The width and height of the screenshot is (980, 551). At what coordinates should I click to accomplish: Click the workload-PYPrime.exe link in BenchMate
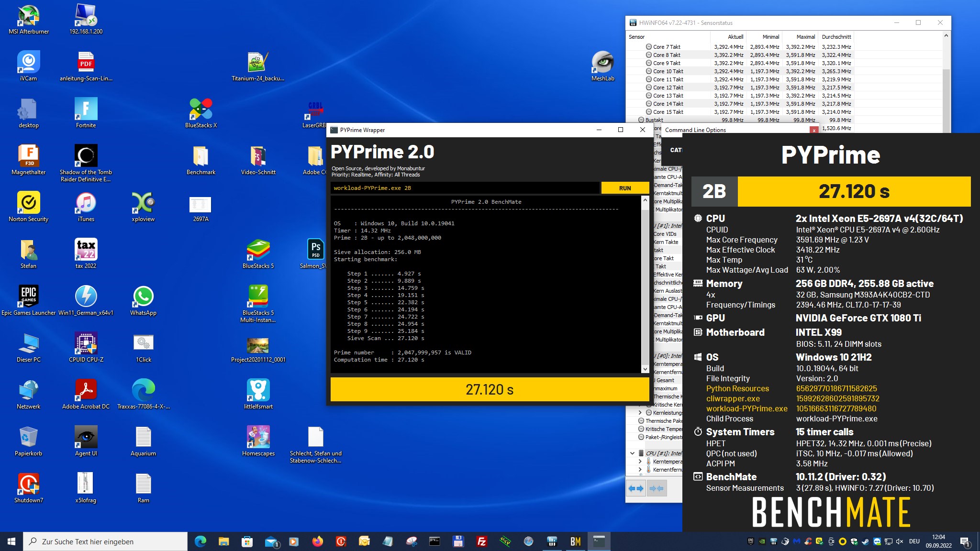[x=746, y=408]
